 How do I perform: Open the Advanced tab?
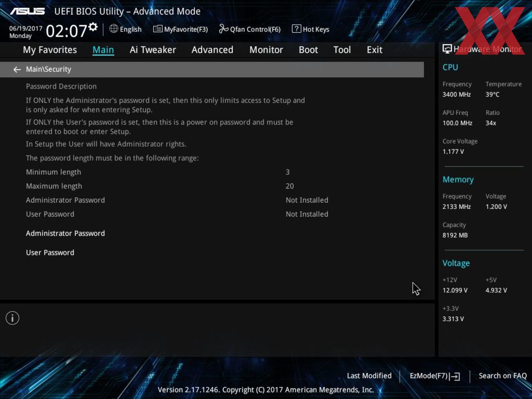212,50
